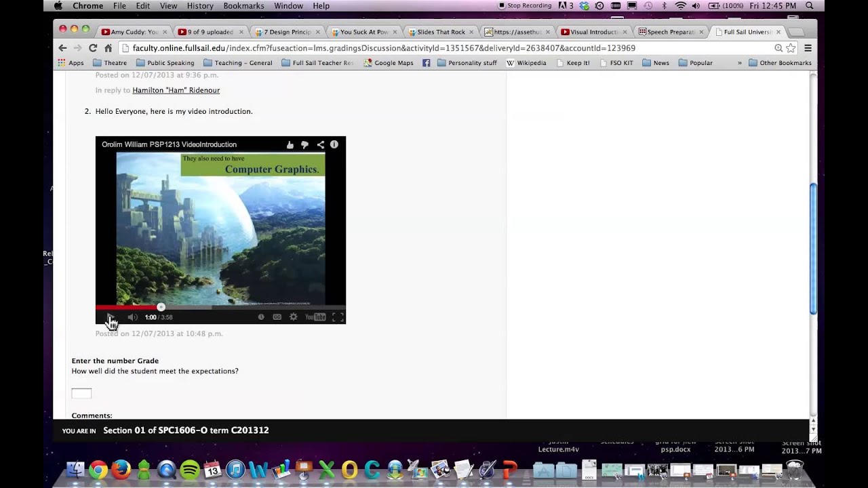Image resolution: width=868 pixels, height=488 pixels.
Task: Open Facebook bookmark icon
Action: 427,63
